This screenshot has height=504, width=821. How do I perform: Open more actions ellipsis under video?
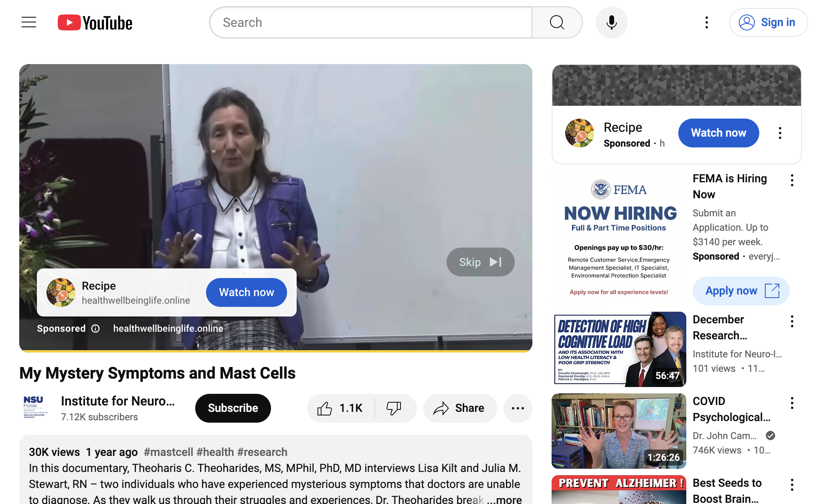(518, 408)
